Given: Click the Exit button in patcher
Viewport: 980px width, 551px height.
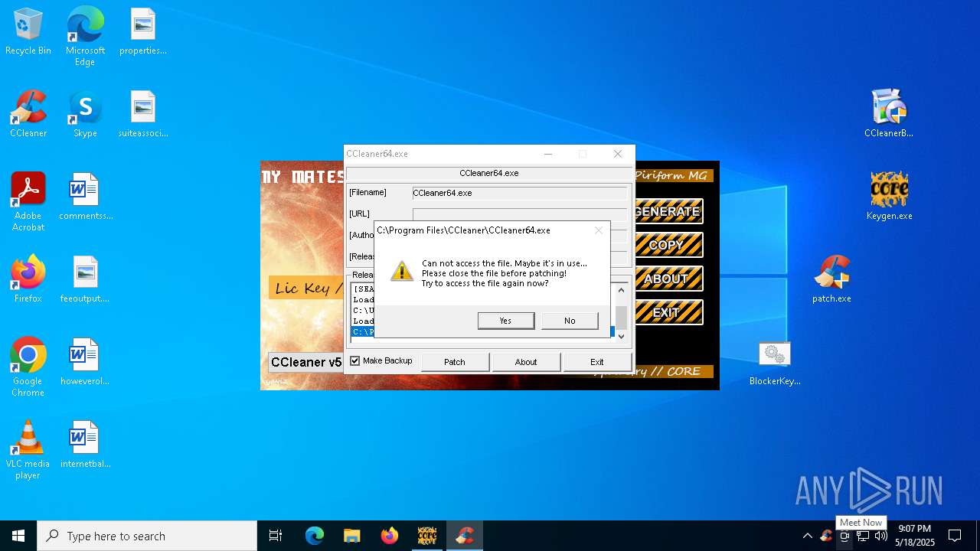Looking at the screenshot, I should pos(597,362).
